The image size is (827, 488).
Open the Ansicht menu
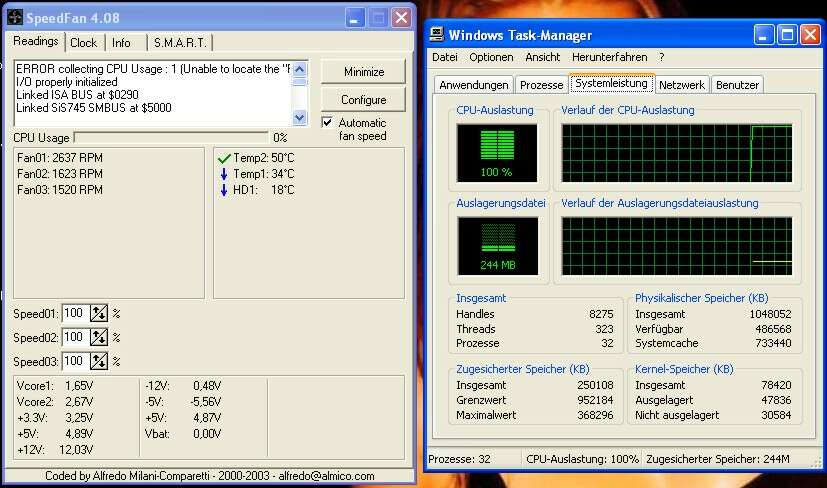(x=542, y=57)
